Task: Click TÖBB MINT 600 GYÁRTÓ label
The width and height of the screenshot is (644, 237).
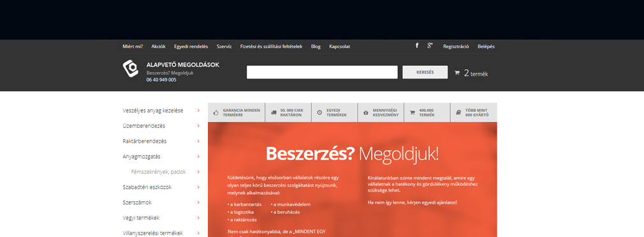Action: 477,112
